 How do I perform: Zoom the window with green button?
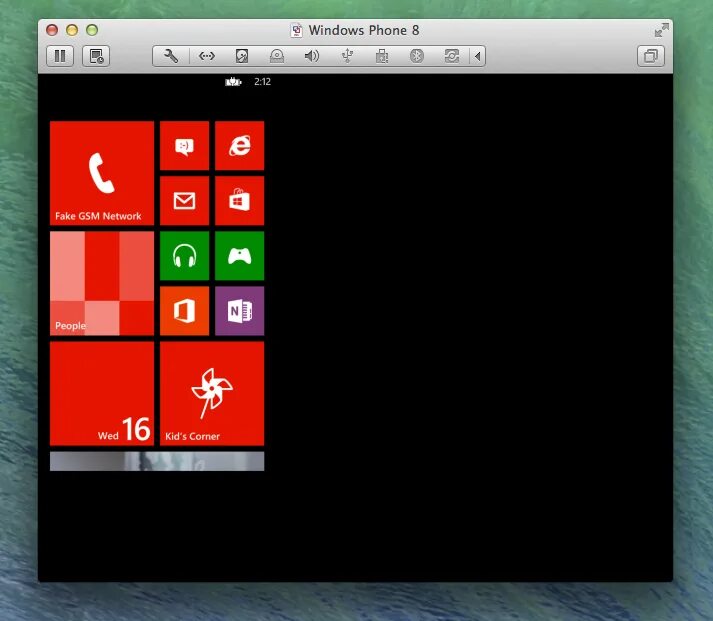tap(92, 30)
